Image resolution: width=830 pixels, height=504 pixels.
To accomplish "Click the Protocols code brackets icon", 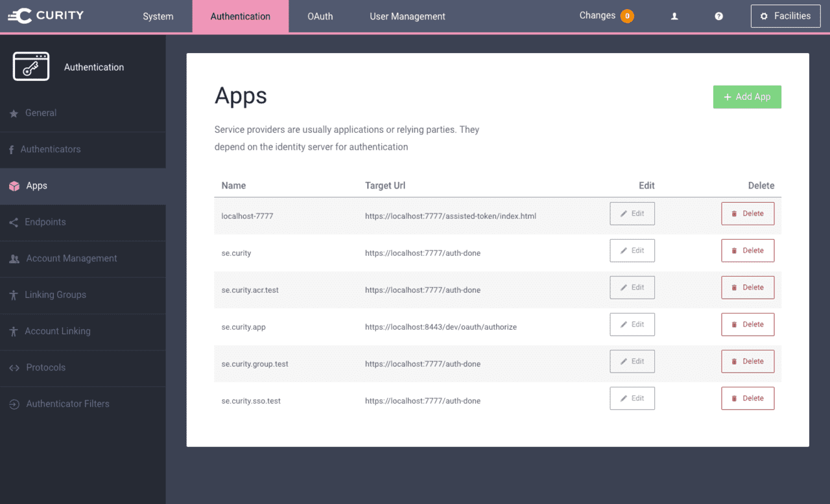I will (x=14, y=368).
